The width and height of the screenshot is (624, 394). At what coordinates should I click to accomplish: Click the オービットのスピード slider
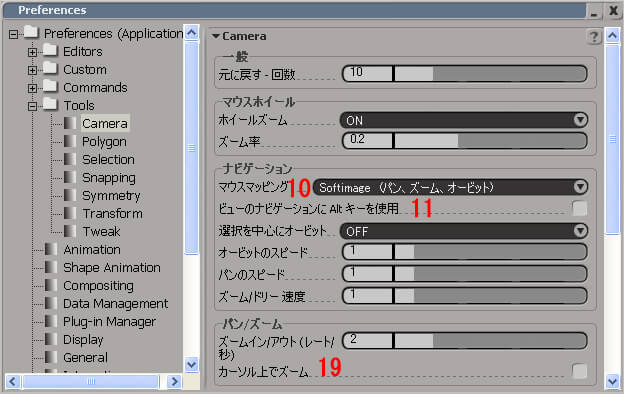coord(490,252)
